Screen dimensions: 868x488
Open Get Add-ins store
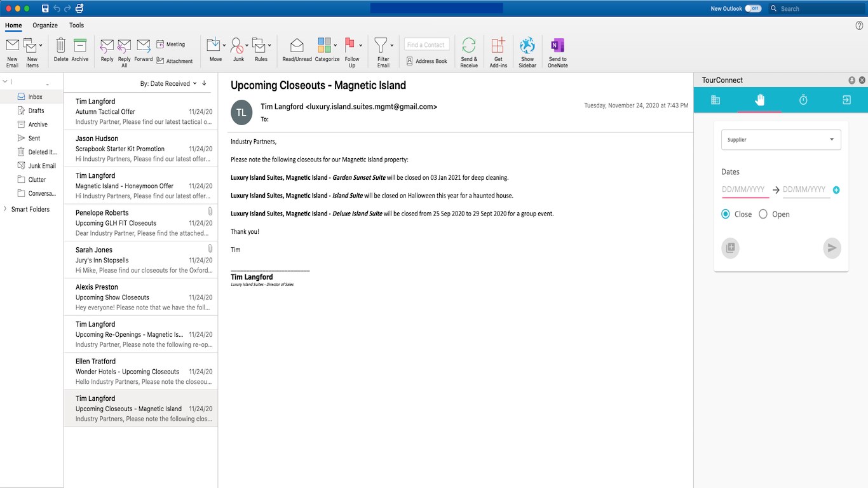coord(498,52)
